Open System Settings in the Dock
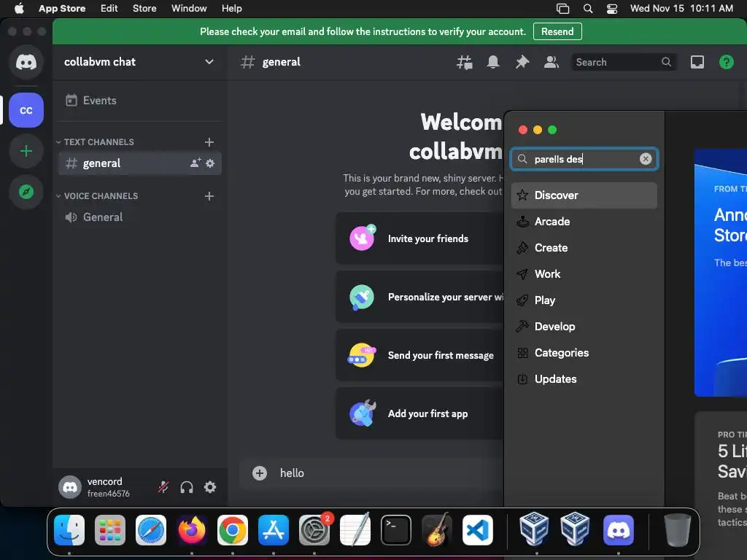This screenshot has width=747, height=560. [314, 530]
